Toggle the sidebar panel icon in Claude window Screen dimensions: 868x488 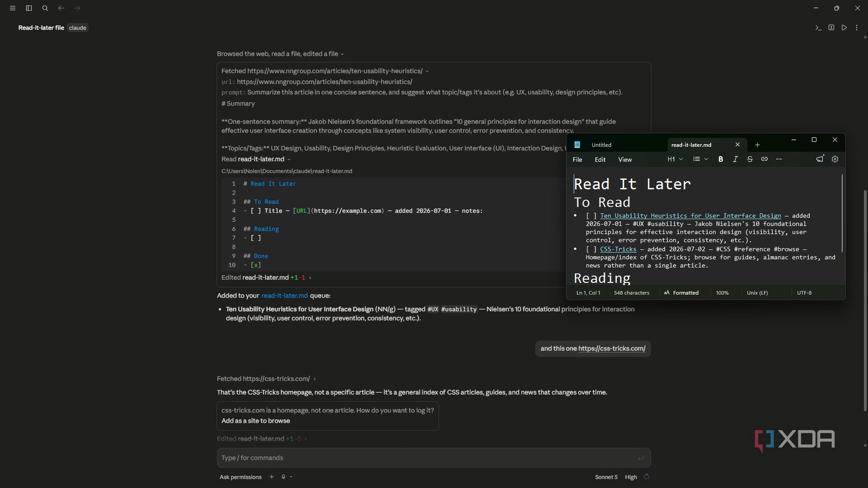(29, 8)
